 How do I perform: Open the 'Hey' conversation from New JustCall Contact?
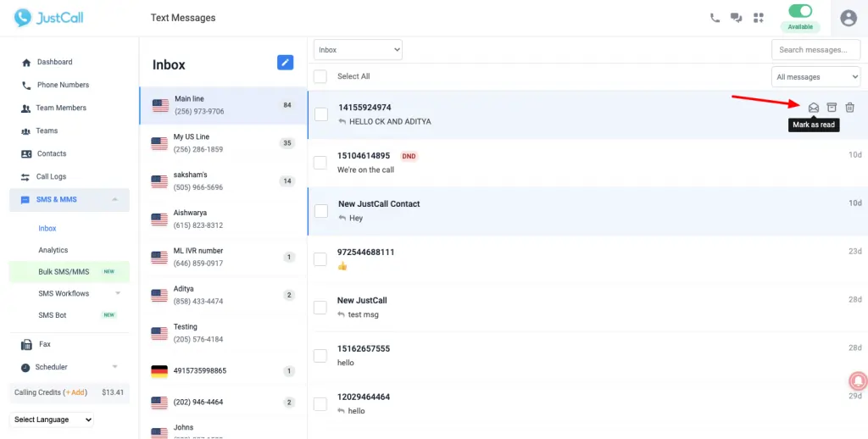point(587,211)
